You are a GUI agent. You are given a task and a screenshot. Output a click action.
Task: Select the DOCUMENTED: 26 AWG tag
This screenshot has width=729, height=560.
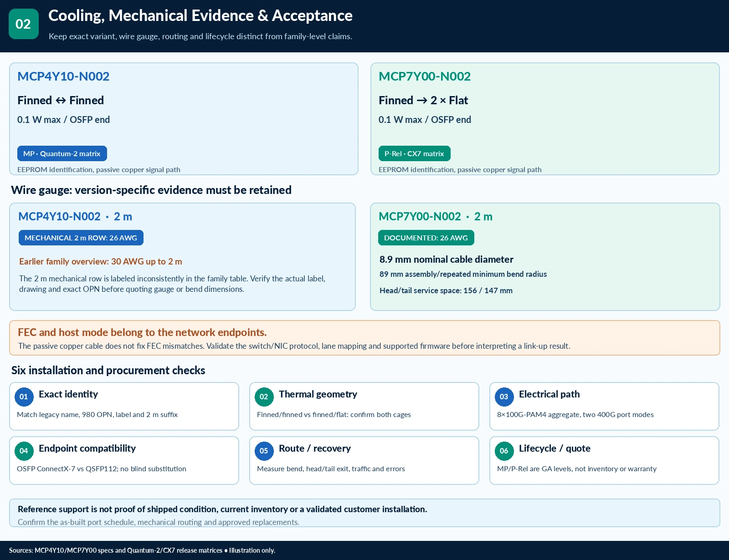(x=426, y=238)
